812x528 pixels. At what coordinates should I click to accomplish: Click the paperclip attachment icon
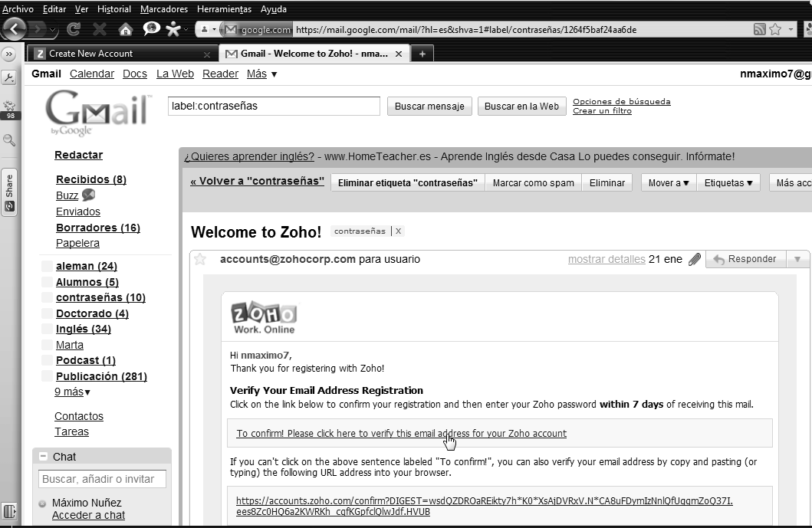[694, 260]
